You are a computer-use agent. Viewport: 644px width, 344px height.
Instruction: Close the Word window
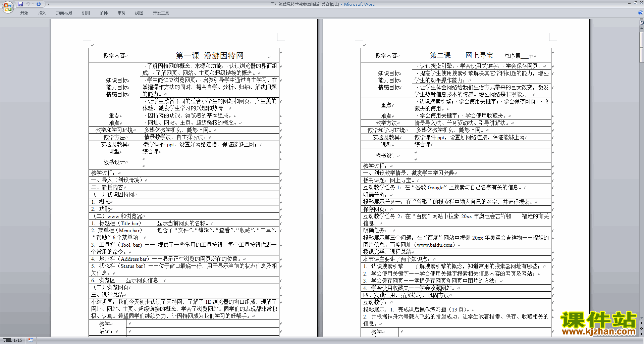point(641,3)
